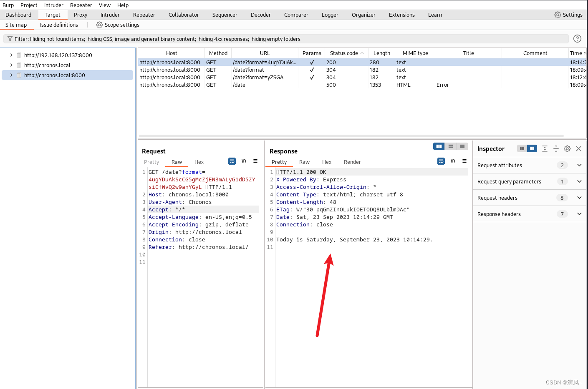Select tabbed request/response layout
Viewport: 588px width, 389px height.
tap(462, 146)
